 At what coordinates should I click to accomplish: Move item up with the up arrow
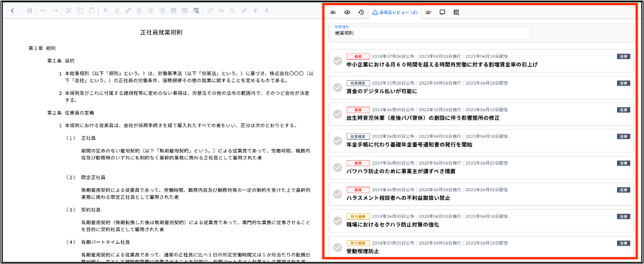pos(255,11)
